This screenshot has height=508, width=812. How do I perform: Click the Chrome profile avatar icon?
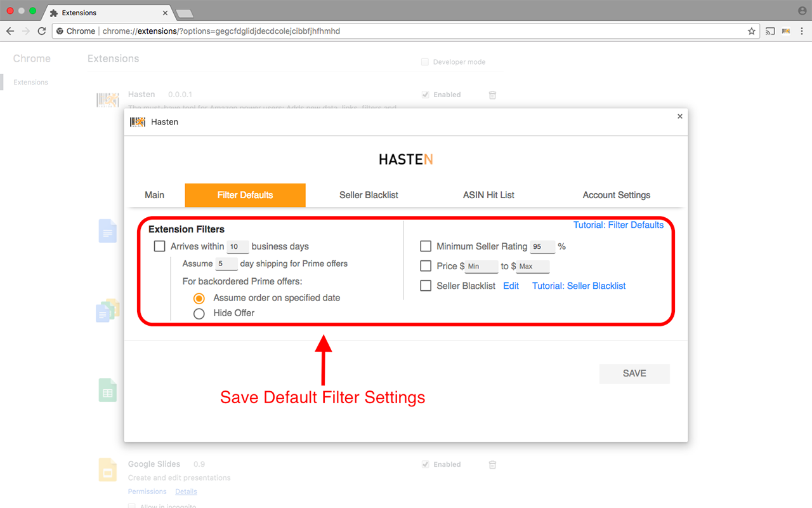[x=802, y=11]
